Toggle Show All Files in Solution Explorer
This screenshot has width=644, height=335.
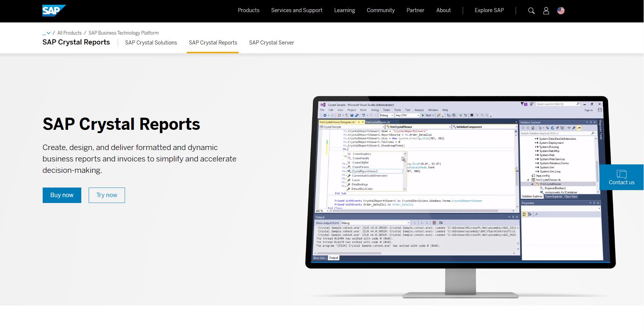coord(563,128)
